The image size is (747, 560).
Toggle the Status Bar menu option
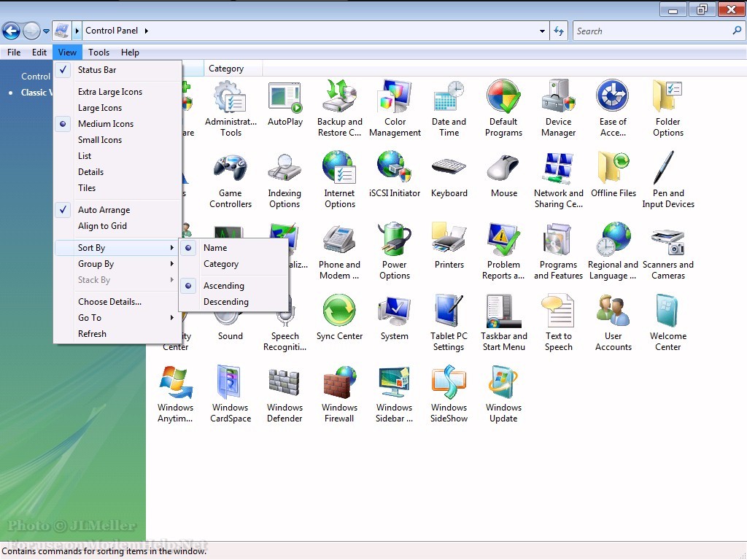(x=97, y=70)
